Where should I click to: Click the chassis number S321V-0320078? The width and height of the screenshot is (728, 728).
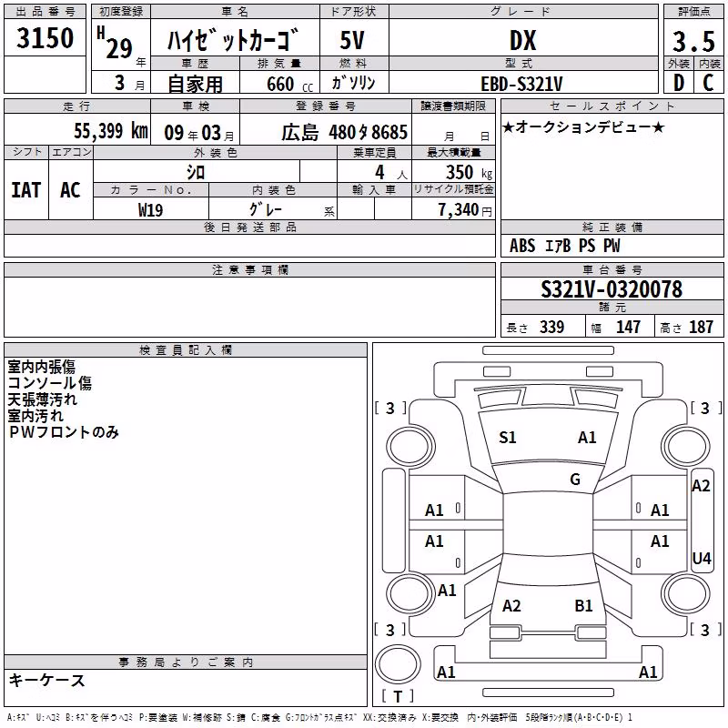pos(612,288)
